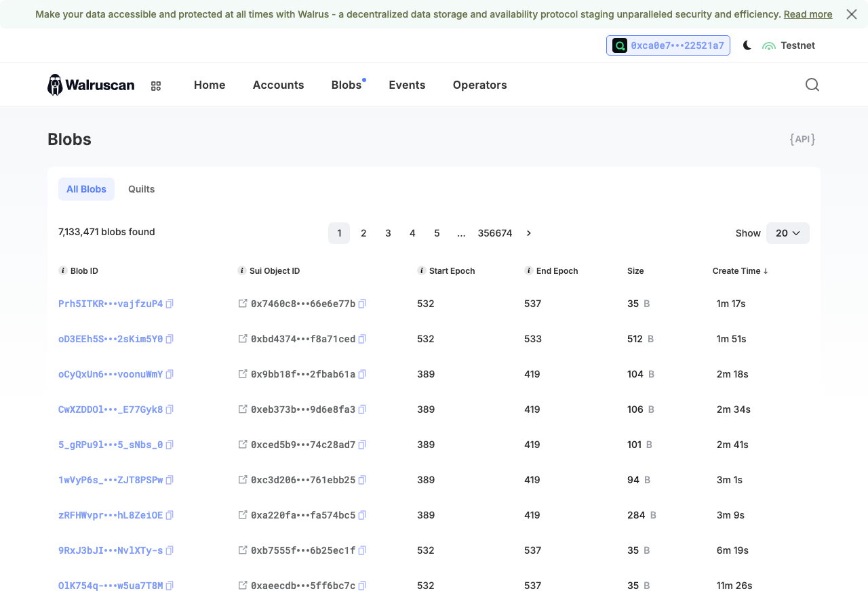Open the Blobs menu item
The height and width of the screenshot is (610, 868).
click(347, 85)
